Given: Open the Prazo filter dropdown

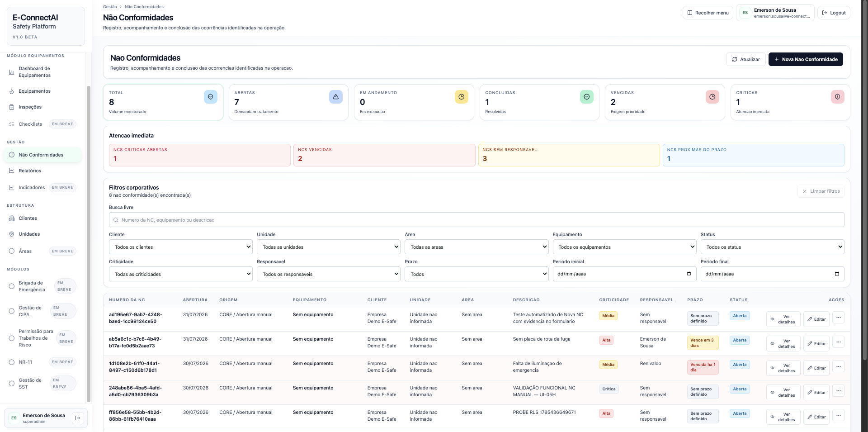Looking at the screenshot, I should (476, 274).
